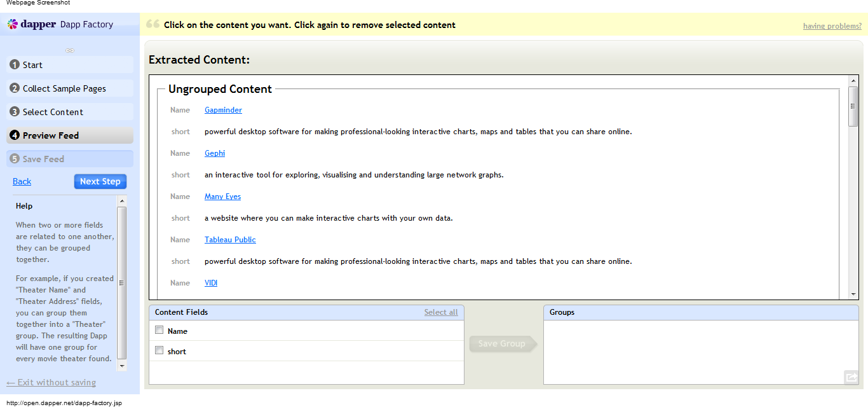Click Help panel scrollbar down arrow
Image resolution: width=868 pixels, height=407 pixels.
tap(122, 366)
